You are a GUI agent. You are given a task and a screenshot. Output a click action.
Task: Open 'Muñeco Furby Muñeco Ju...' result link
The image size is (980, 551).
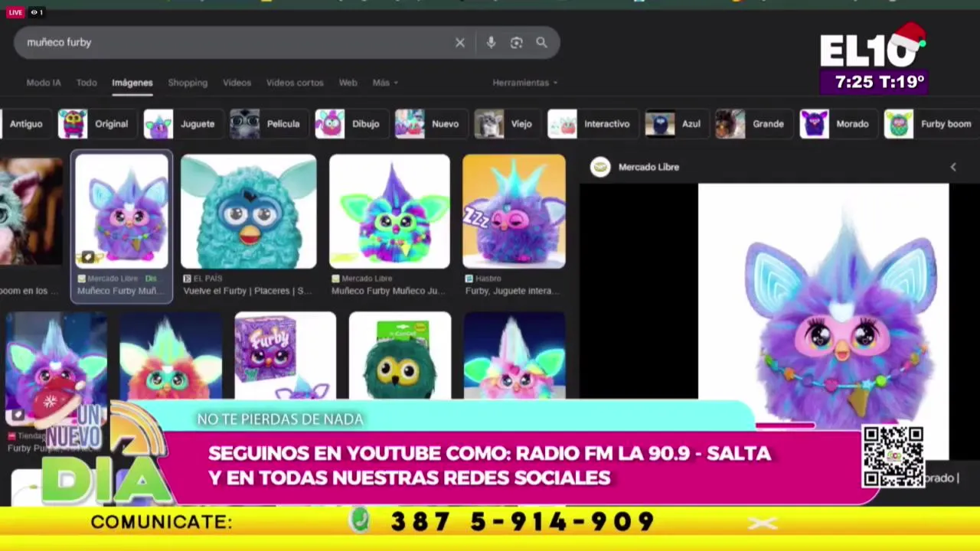tap(388, 291)
